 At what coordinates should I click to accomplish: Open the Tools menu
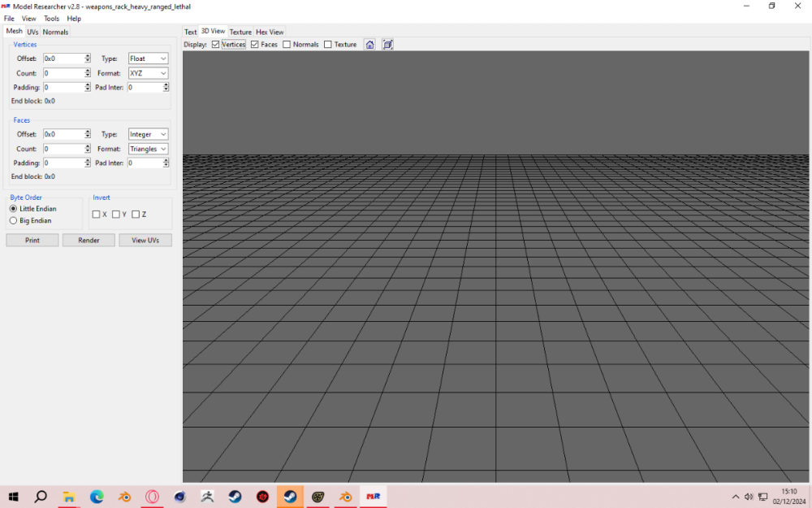[51, 19]
